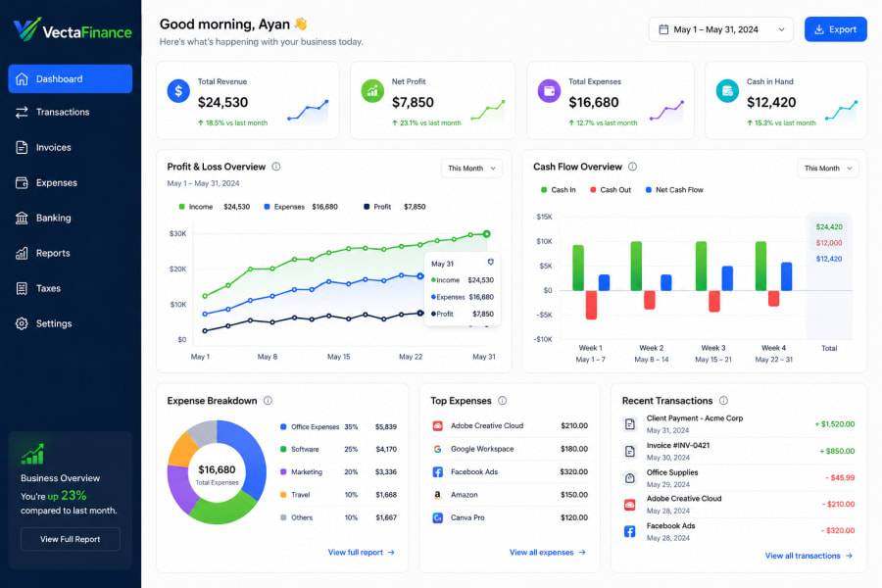Image resolution: width=882 pixels, height=588 pixels.
Task: Go to Dashboard in the sidebar
Action: [x=71, y=78]
